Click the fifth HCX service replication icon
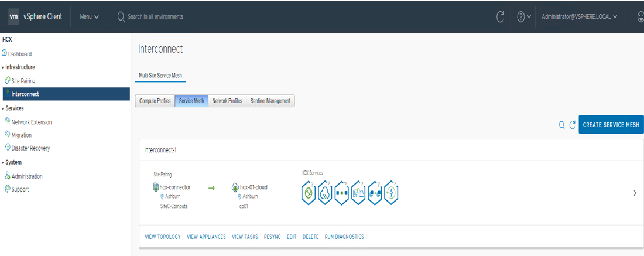The height and width of the screenshot is (256, 644). click(375, 193)
